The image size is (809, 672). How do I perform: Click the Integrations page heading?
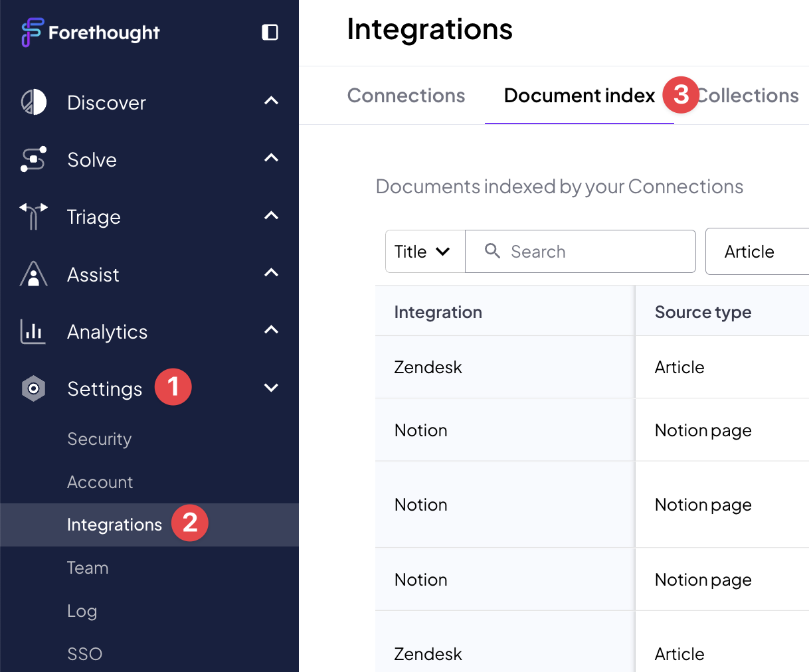pos(430,29)
